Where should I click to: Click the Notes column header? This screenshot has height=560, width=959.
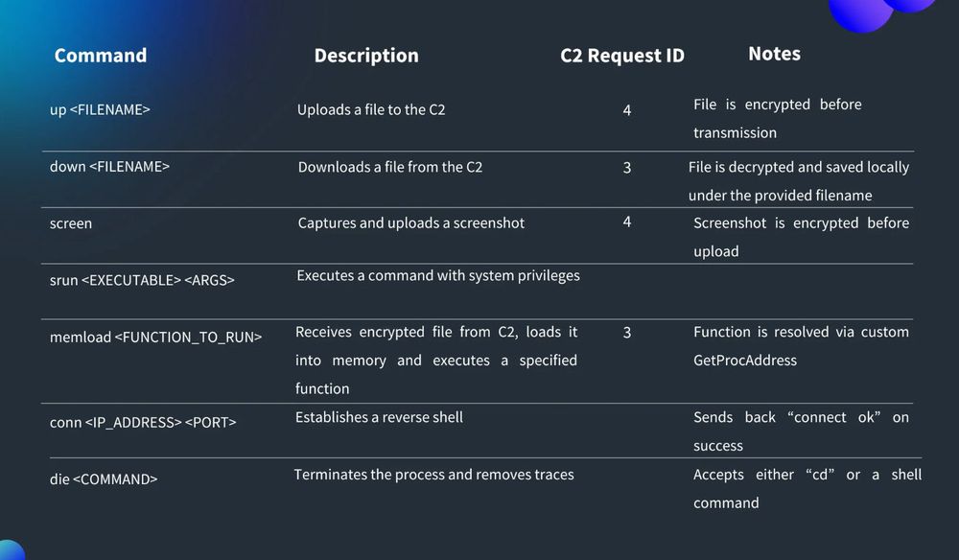tap(774, 54)
